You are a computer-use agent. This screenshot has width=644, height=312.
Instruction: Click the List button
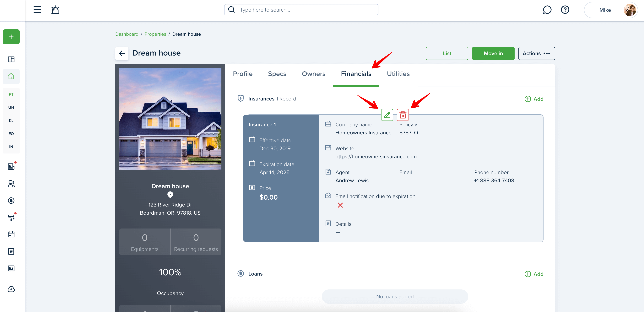click(x=447, y=53)
